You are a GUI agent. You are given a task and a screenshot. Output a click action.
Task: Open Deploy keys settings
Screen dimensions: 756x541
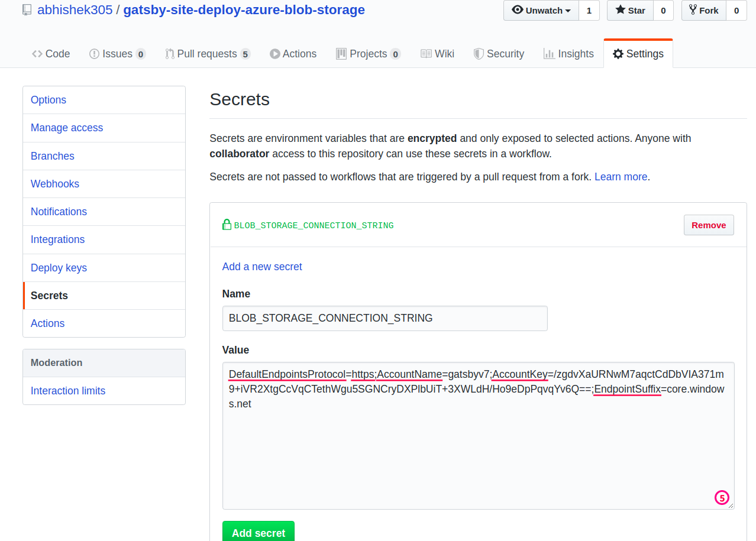104,268
